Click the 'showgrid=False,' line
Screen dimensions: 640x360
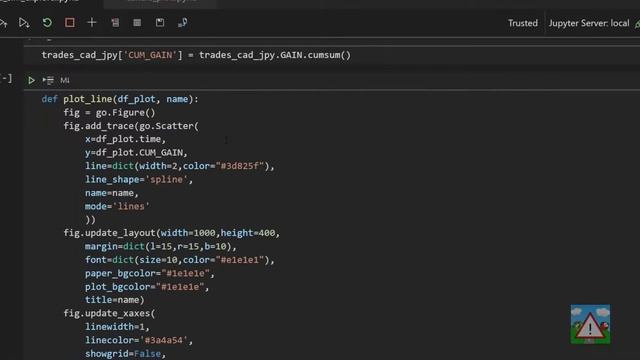(125, 354)
